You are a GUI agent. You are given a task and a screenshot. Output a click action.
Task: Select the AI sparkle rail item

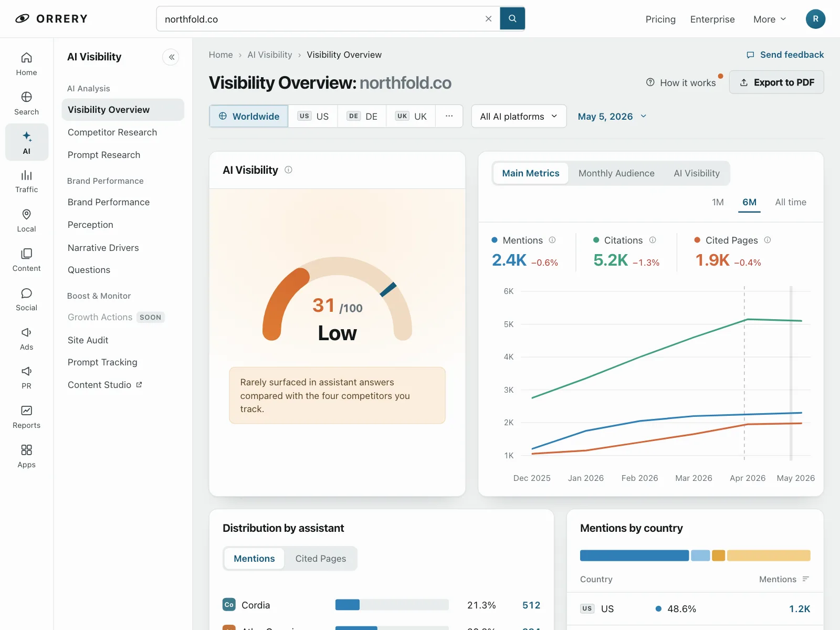(x=26, y=142)
